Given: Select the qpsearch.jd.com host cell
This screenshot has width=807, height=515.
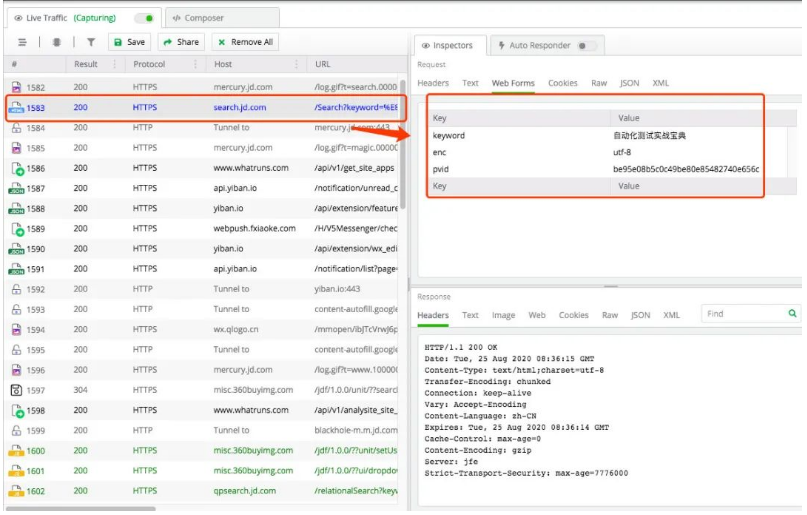Looking at the screenshot, I should point(244,491).
